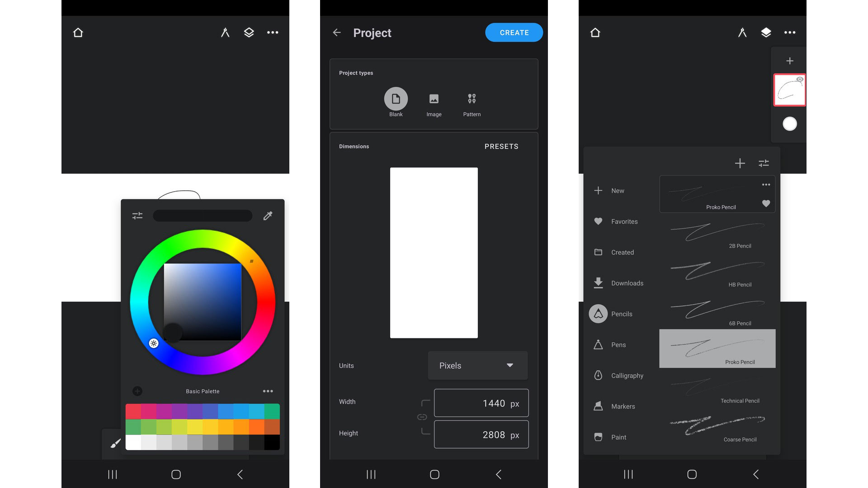Click the eyedropper color picker tool

pyautogui.click(x=268, y=216)
